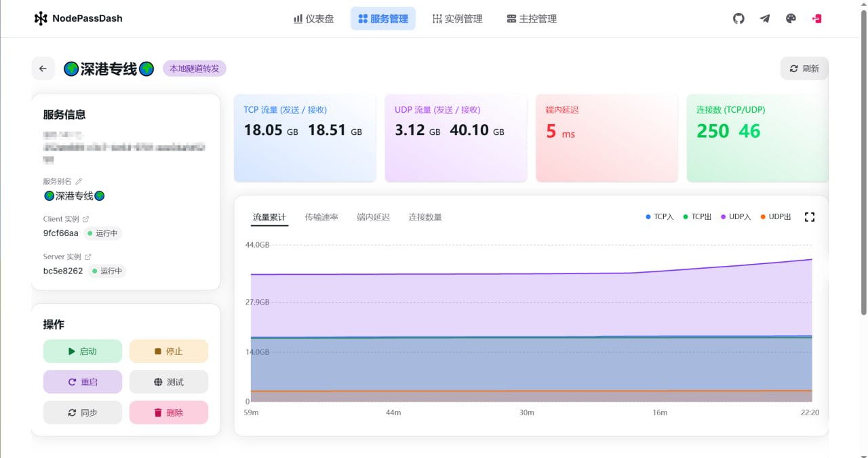Open the 实例管理 menu item

(x=458, y=19)
